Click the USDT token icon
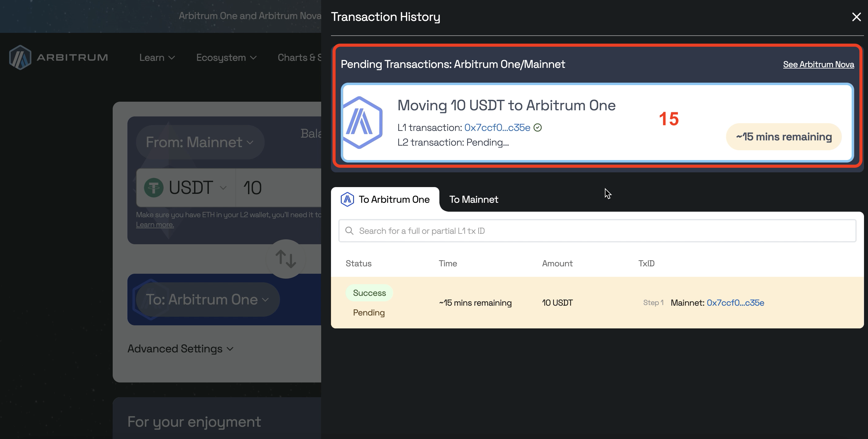Viewport: 868px width, 439px height. coord(154,187)
